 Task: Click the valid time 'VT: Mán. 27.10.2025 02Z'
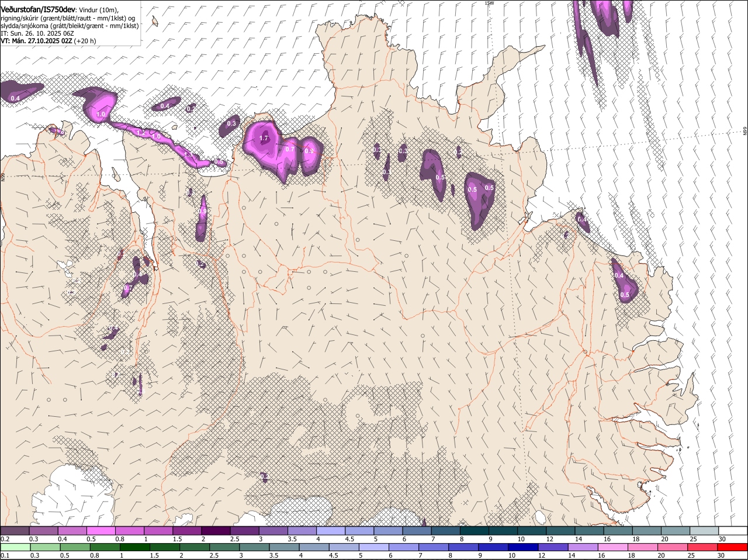(36, 41)
